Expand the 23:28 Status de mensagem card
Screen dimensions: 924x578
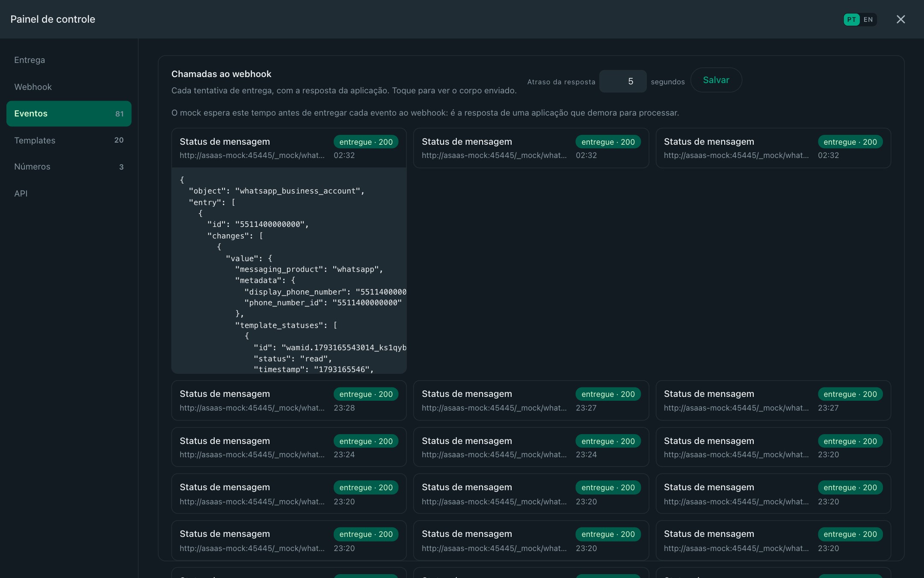(289, 400)
